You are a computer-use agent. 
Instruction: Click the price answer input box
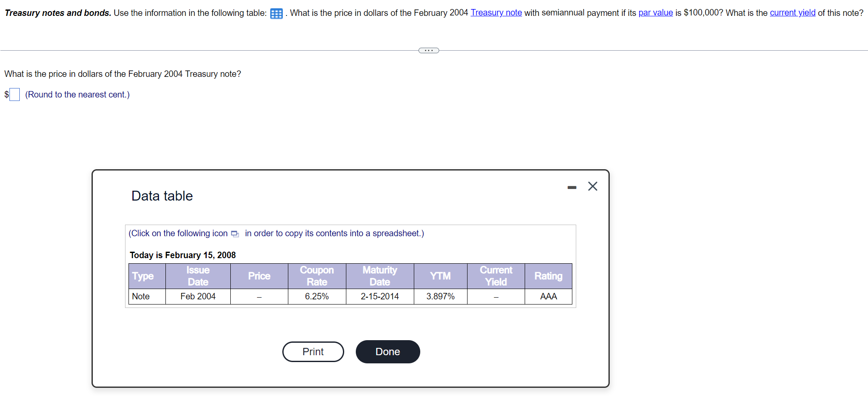14,94
